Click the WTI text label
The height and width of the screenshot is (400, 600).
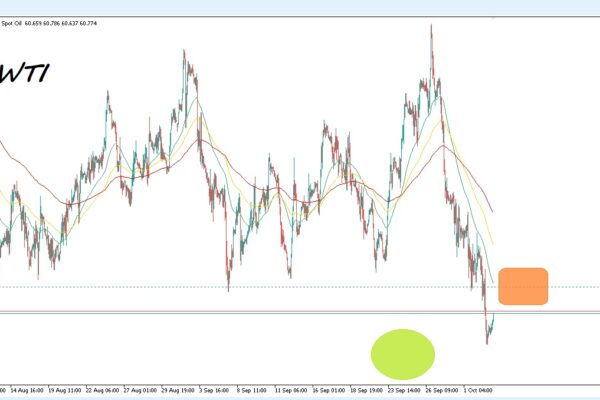coord(28,73)
